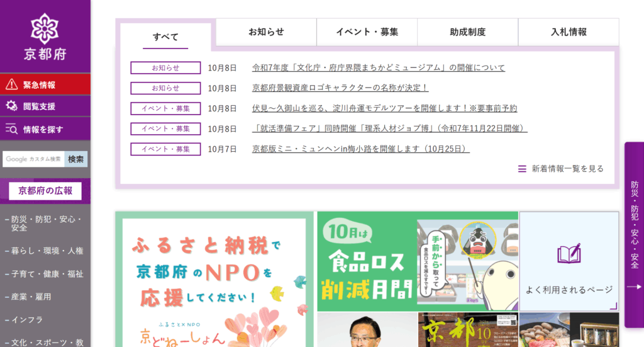This screenshot has width=644, height=347.
Task: Open the ふるさと納税 NPO banner
Action: 214,280
